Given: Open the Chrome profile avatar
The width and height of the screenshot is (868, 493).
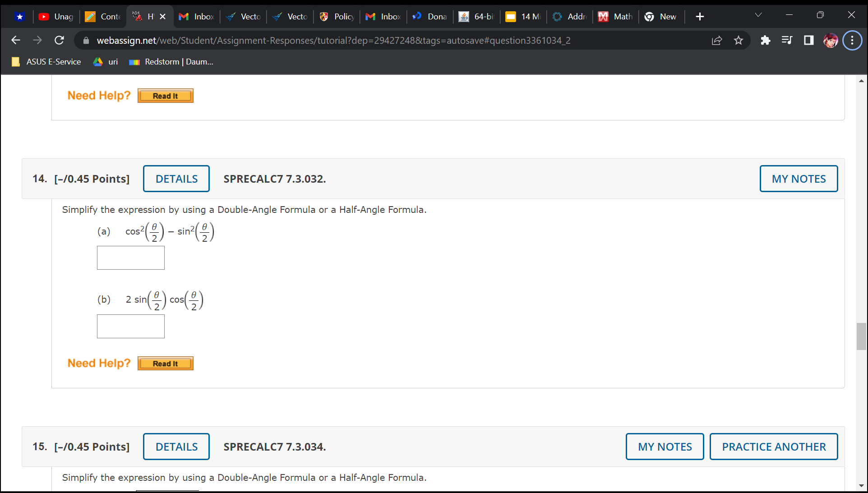Looking at the screenshot, I should point(831,41).
